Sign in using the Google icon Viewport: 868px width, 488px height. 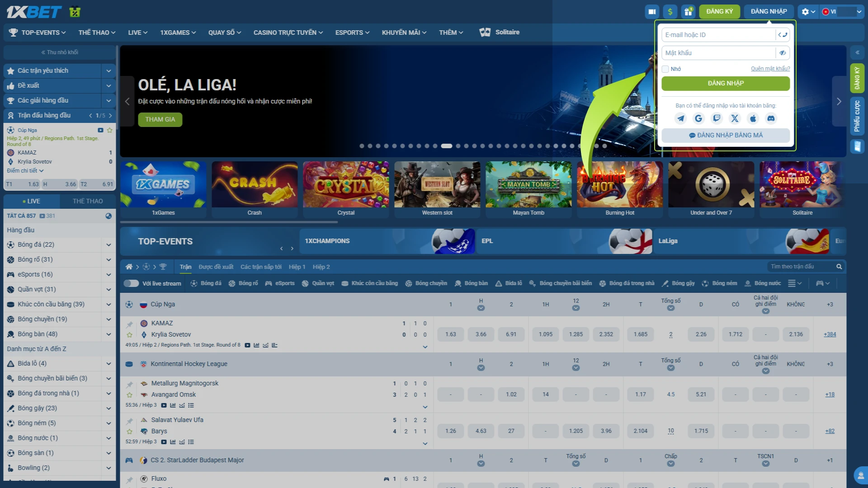(698, 118)
